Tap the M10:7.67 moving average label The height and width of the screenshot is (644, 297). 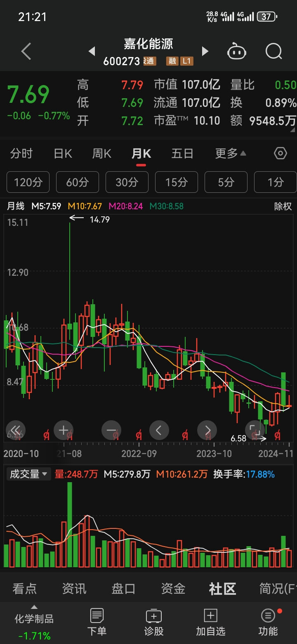[x=85, y=206]
